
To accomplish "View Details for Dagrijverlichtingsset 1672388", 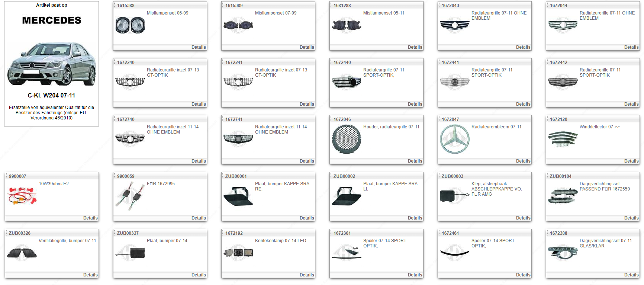I will click(x=631, y=275).
